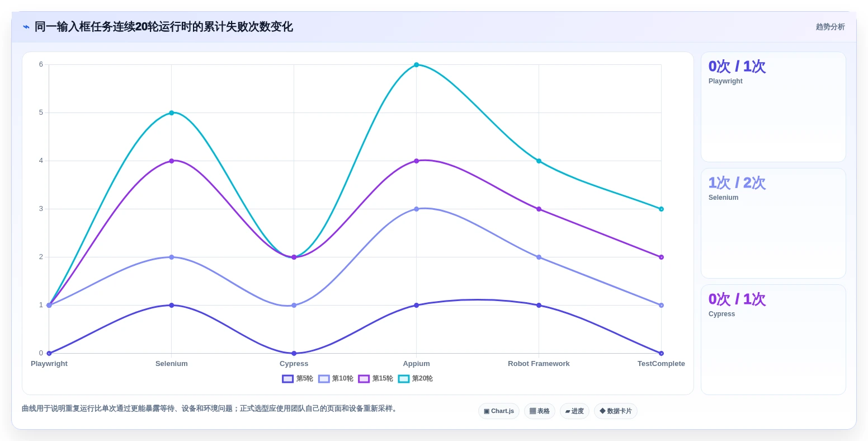Select the Selenium data card

tap(773, 223)
